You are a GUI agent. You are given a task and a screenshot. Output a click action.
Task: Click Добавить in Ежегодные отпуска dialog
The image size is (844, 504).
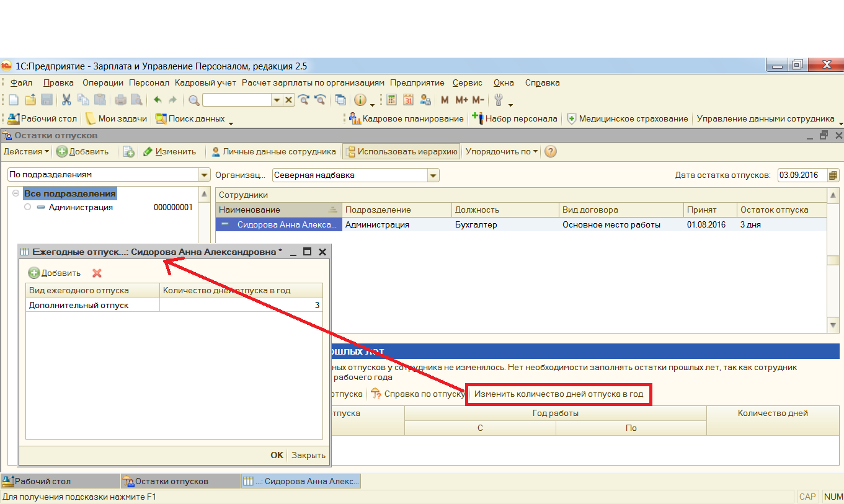(x=55, y=273)
